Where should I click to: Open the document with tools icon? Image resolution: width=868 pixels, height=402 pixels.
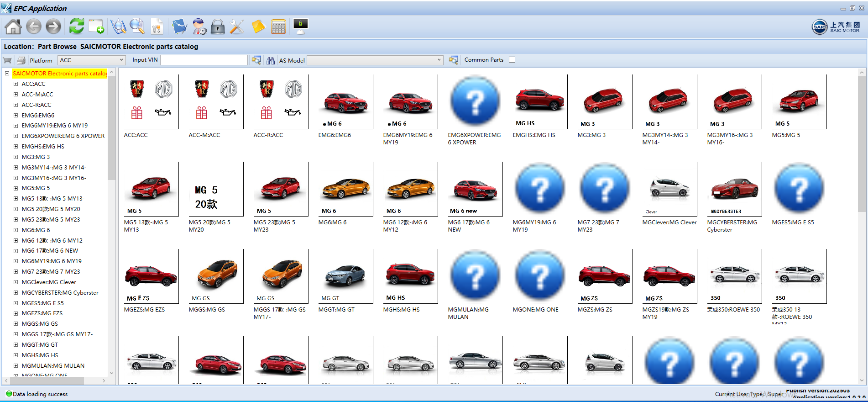pos(157,27)
